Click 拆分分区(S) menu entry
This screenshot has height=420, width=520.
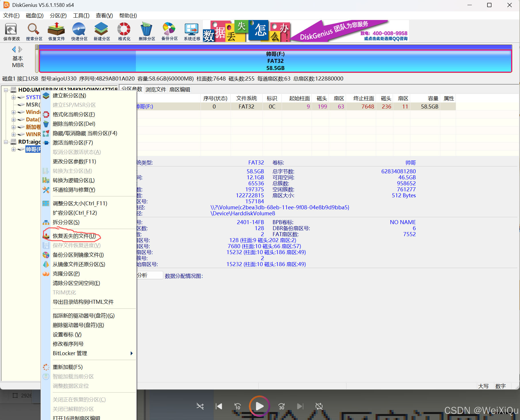tap(89, 222)
